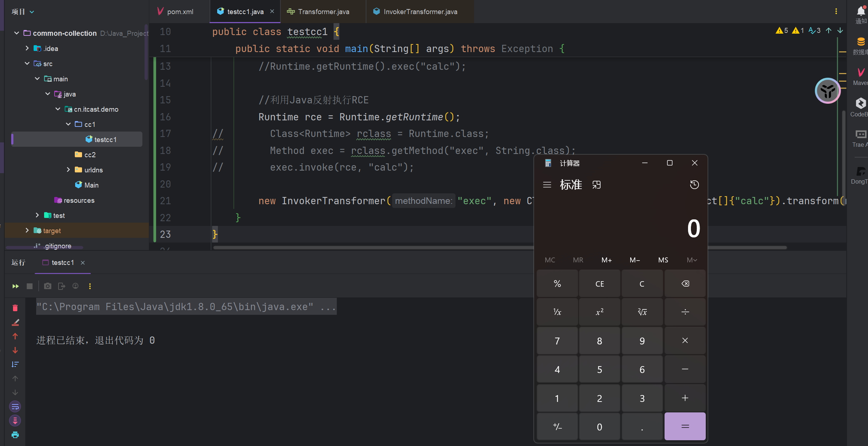Open the pom.xml editor tab
868x446 pixels.
pos(180,12)
